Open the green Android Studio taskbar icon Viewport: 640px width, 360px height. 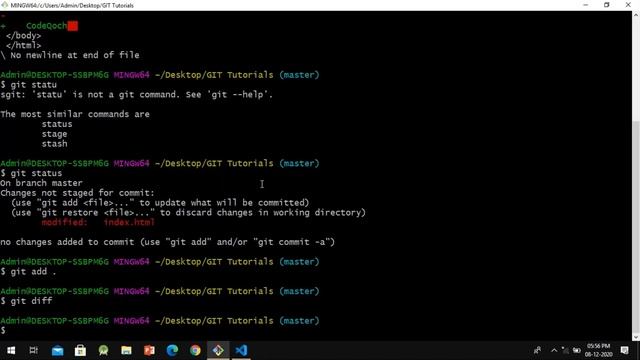[x=103, y=350]
